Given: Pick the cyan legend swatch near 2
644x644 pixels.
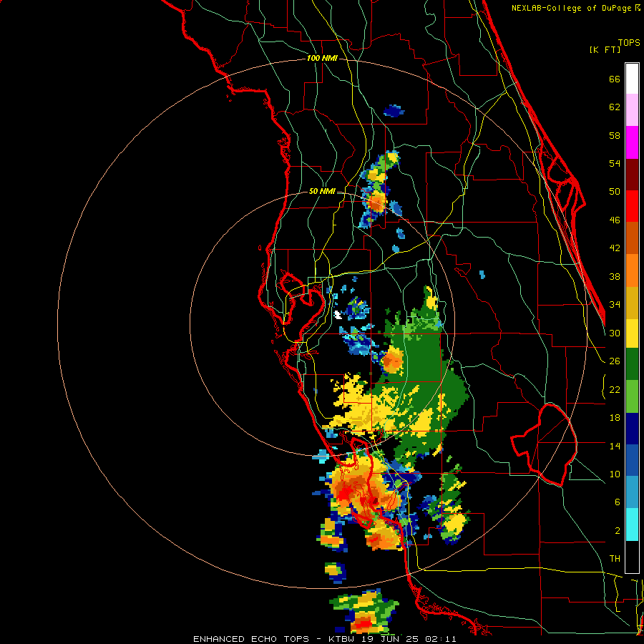Looking at the screenshot, I should pyautogui.click(x=632, y=525).
